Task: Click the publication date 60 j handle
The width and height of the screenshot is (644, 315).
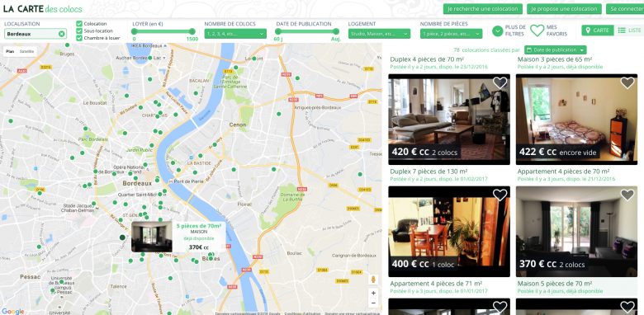Action: point(278,31)
